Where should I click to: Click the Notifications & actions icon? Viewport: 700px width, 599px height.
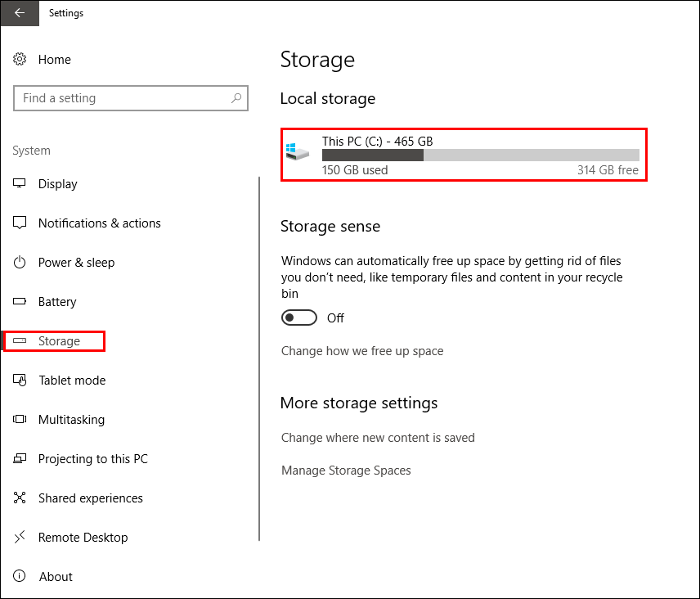(x=20, y=223)
